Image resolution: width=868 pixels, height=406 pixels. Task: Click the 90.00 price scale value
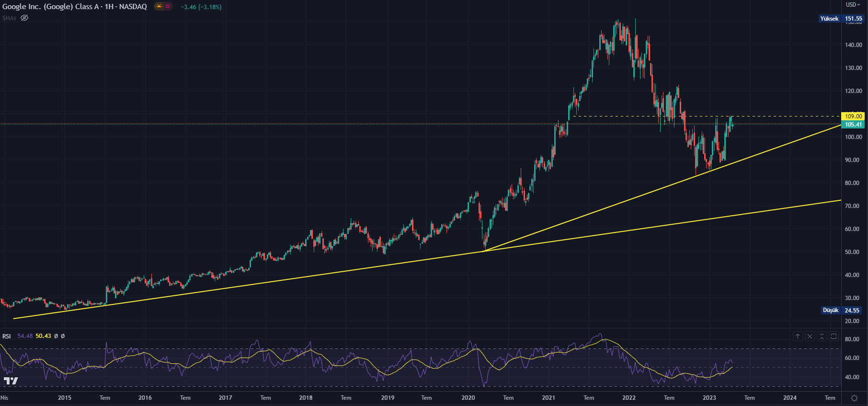pos(852,160)
